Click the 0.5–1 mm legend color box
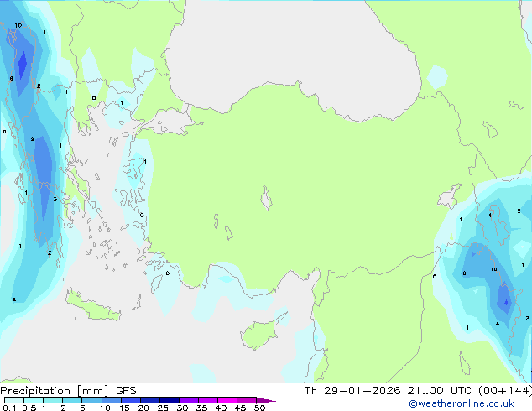This screenshot has height=411, width=532. click(34, 400)
